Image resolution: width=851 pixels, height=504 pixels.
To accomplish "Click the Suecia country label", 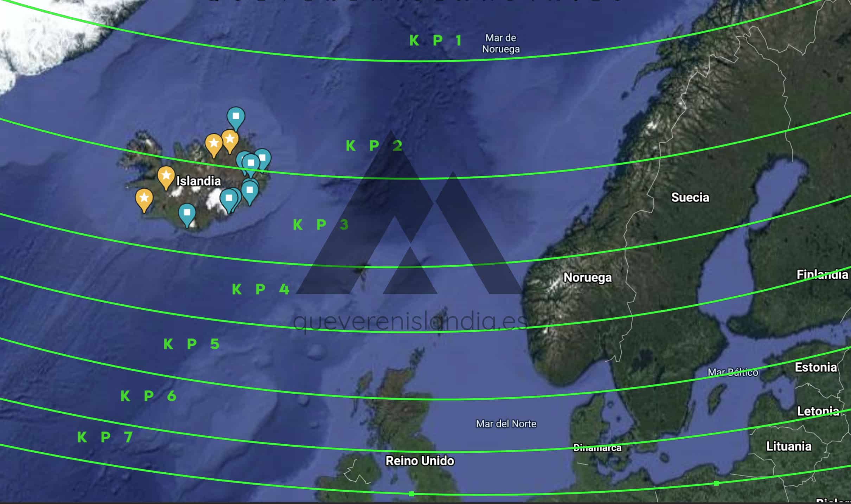I will [690, 198].
